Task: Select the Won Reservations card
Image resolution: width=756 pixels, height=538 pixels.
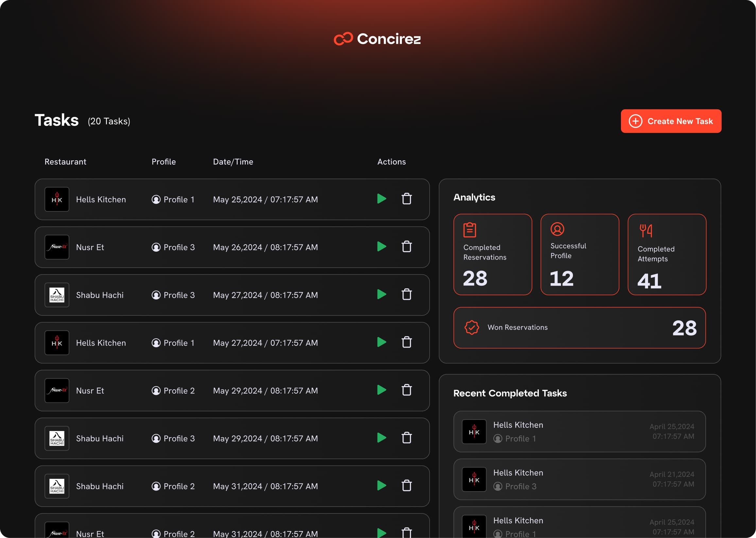Action: pos(579,328)
